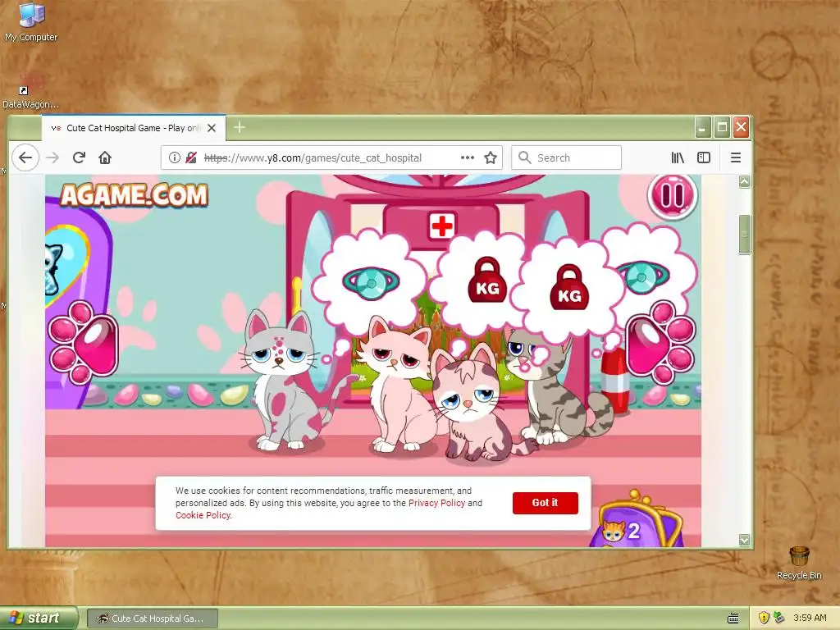The image size is (840, 630).
Task: Click the right KG weight thought bubble
Action: pos(569,292)
